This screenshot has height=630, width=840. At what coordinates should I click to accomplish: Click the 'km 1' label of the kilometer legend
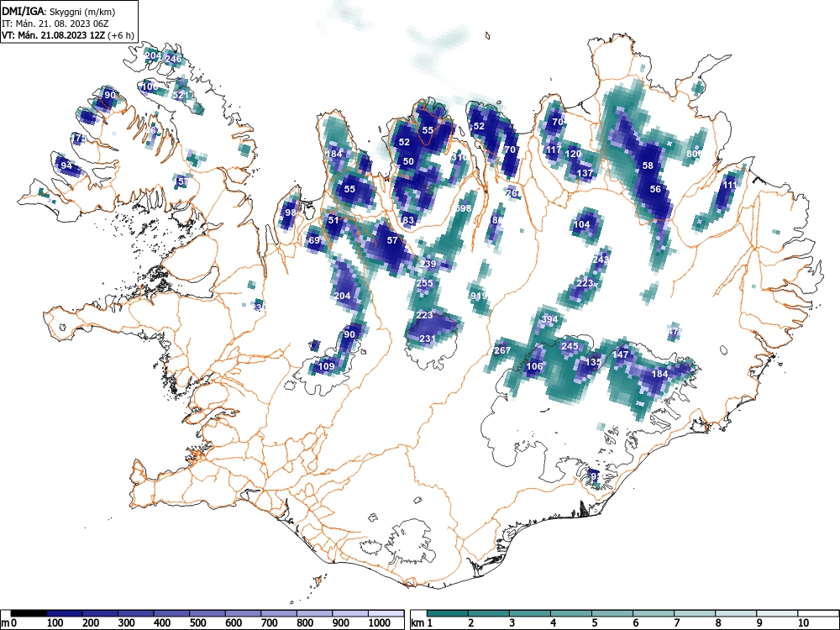click(x=422, y=623)
